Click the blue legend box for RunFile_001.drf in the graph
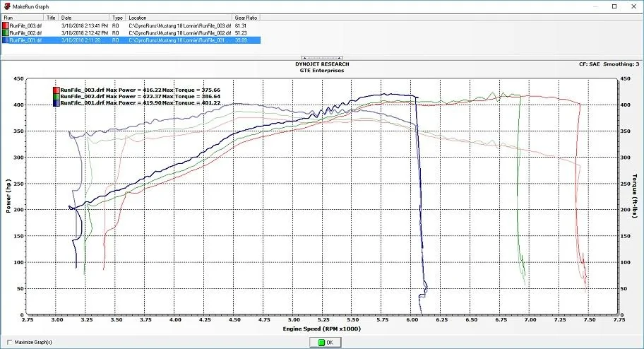The height and width of the screenshot is (349, 644). point(56,102)
